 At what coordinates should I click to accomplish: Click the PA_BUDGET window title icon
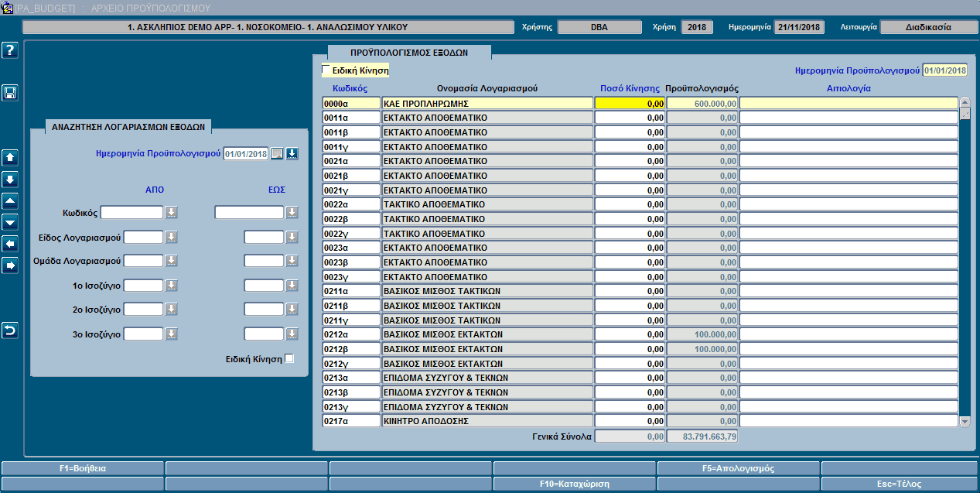coord(7,8)
